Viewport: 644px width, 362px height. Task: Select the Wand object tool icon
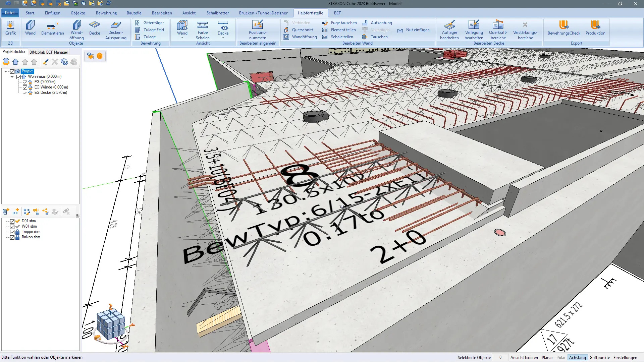coord(30,25)
